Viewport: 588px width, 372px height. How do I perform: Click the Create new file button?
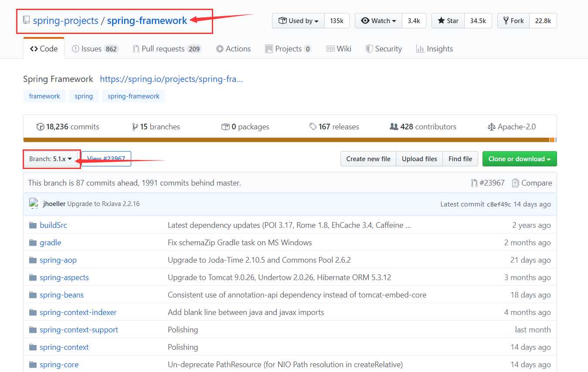tap(368, 159)
